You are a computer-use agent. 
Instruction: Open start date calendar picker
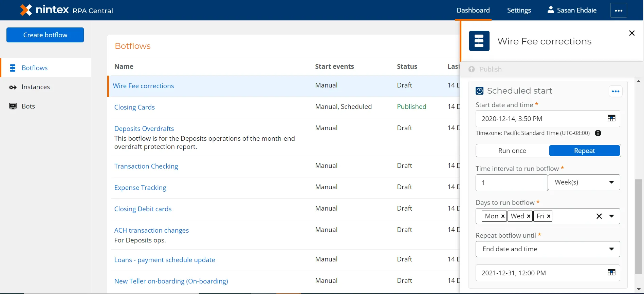coord(611,118)
